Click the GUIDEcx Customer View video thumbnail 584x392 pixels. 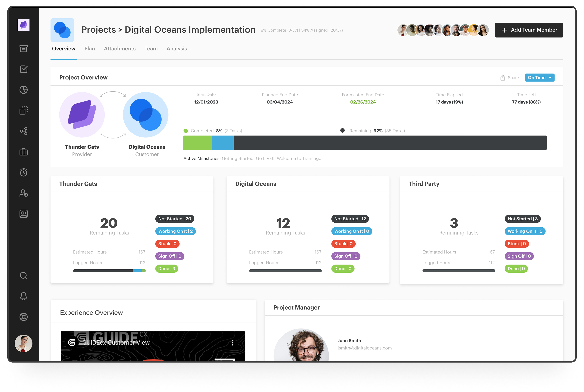click(x=153, y=346)
